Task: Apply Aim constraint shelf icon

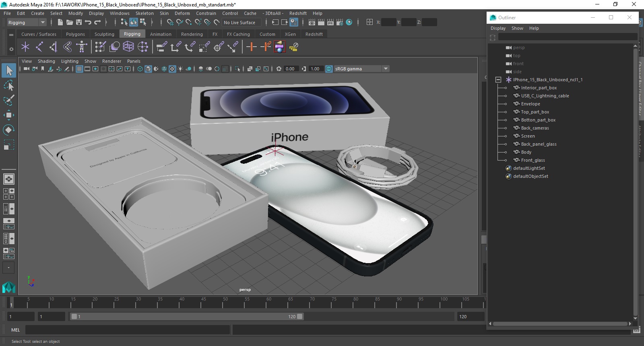Action: 219,47
